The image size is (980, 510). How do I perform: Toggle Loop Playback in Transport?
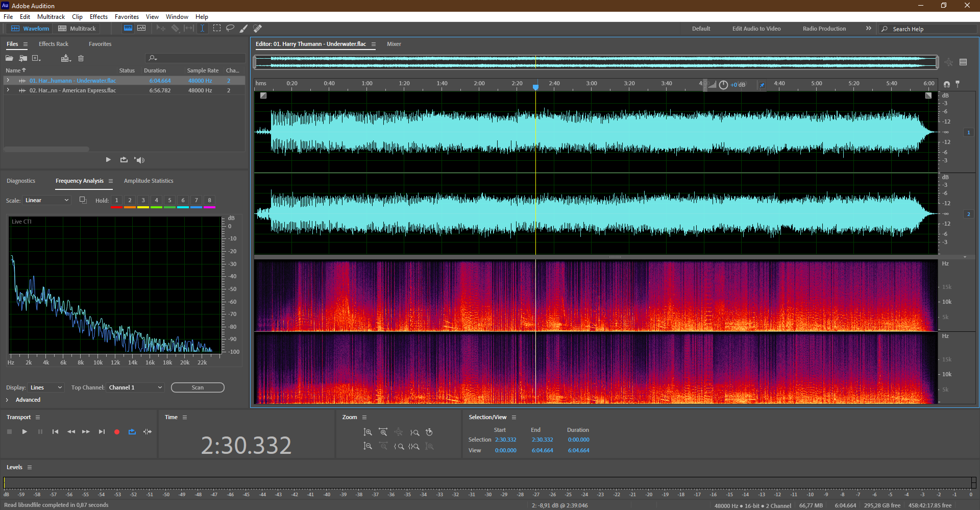coord(132,432)
